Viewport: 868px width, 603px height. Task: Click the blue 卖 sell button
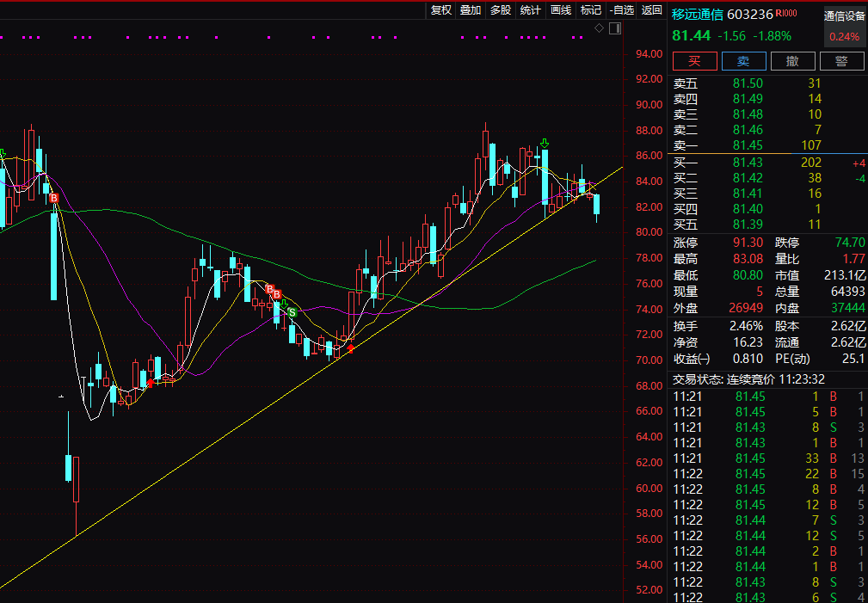[x=743, y=61]
